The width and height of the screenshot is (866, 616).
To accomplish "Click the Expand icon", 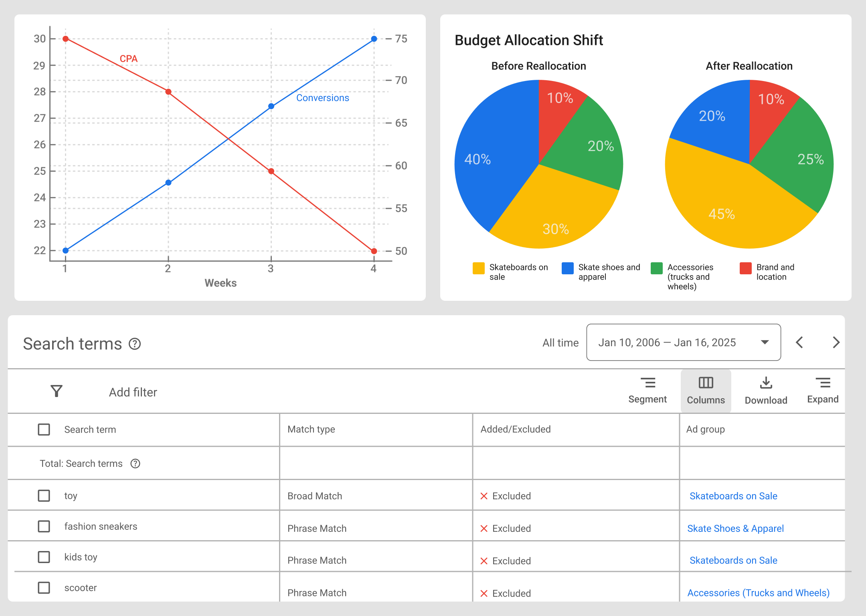I will pos(823,383).
